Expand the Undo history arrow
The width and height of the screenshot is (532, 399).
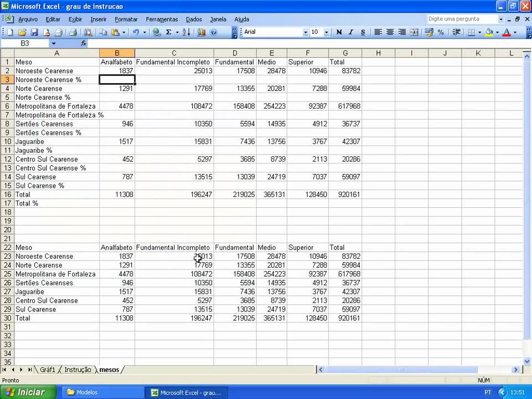point(144,32)
